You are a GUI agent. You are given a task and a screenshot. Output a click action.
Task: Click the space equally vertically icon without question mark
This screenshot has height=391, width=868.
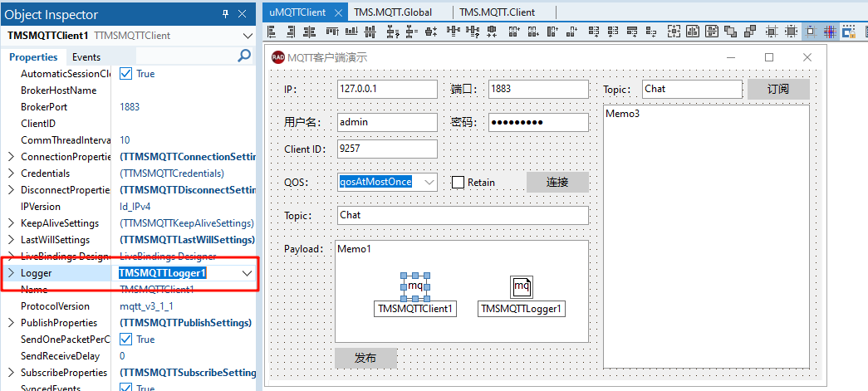pos(411,32)
